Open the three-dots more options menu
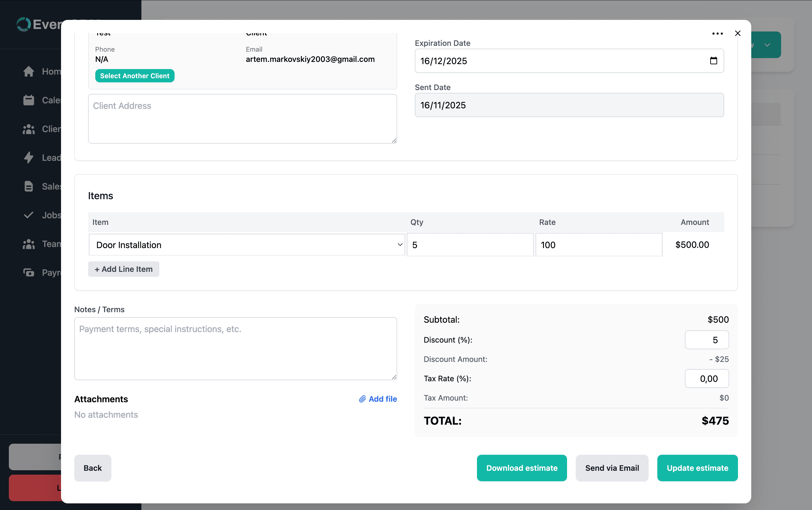The height and width of the screenshot is (510, 812). (x=717, y=33)
